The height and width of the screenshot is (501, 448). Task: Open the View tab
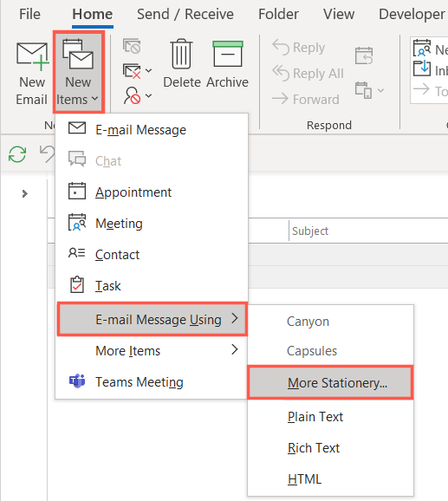[339, 14]
